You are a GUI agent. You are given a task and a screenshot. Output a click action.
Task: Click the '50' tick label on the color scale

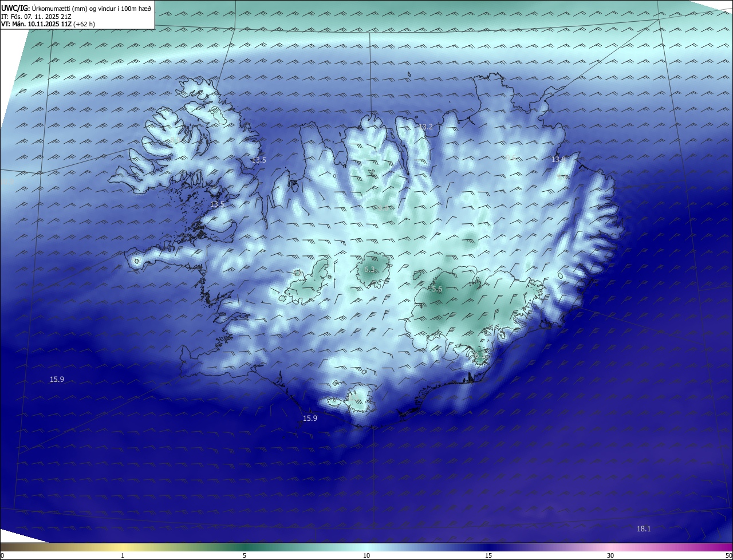point(728,555)
